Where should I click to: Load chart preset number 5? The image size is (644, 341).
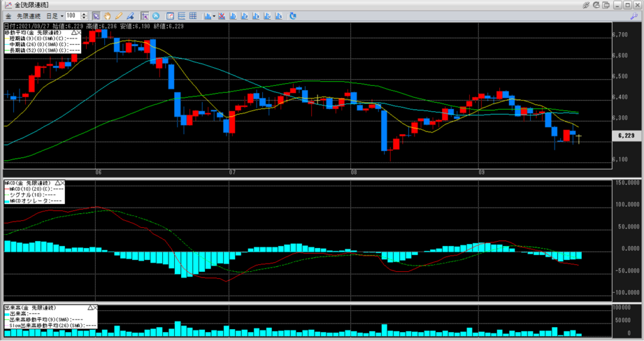pyautogui.click(x=279, y=16)
